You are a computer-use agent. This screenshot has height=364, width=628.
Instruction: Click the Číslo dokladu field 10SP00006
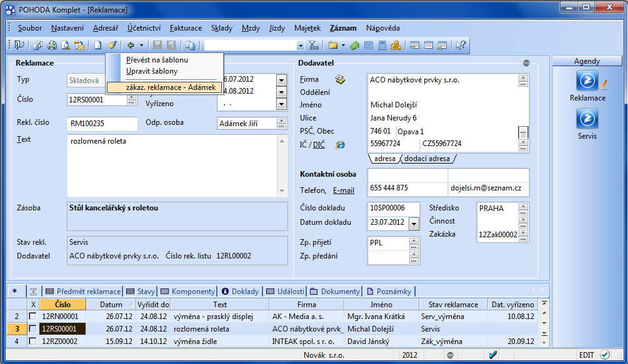(x=393, y=208)
